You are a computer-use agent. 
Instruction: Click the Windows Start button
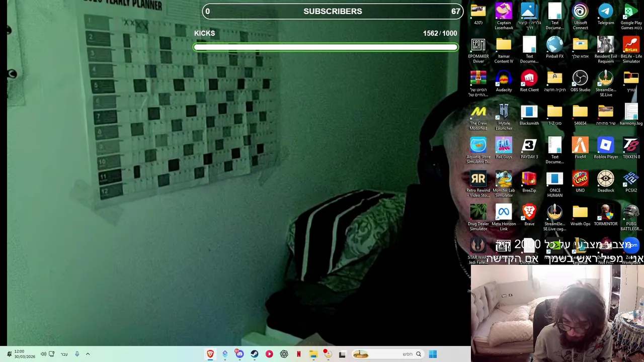coord(433,354)
